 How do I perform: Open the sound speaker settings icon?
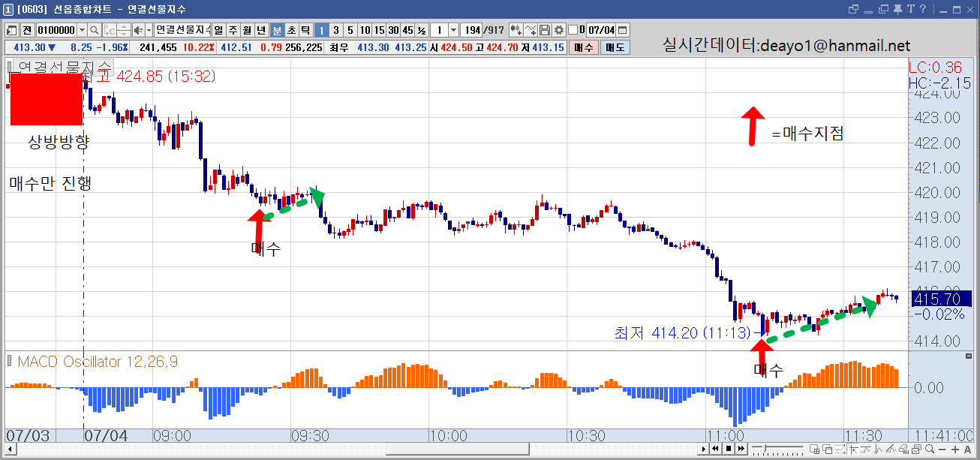pyautogui.click(x=137, y=30)
